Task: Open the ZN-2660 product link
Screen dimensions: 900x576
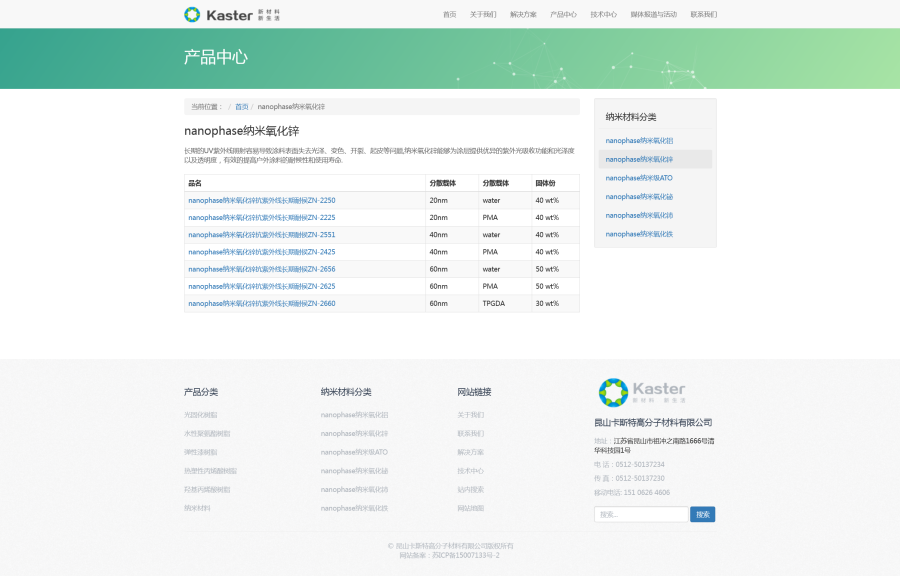Action: [x=262, y=303]
